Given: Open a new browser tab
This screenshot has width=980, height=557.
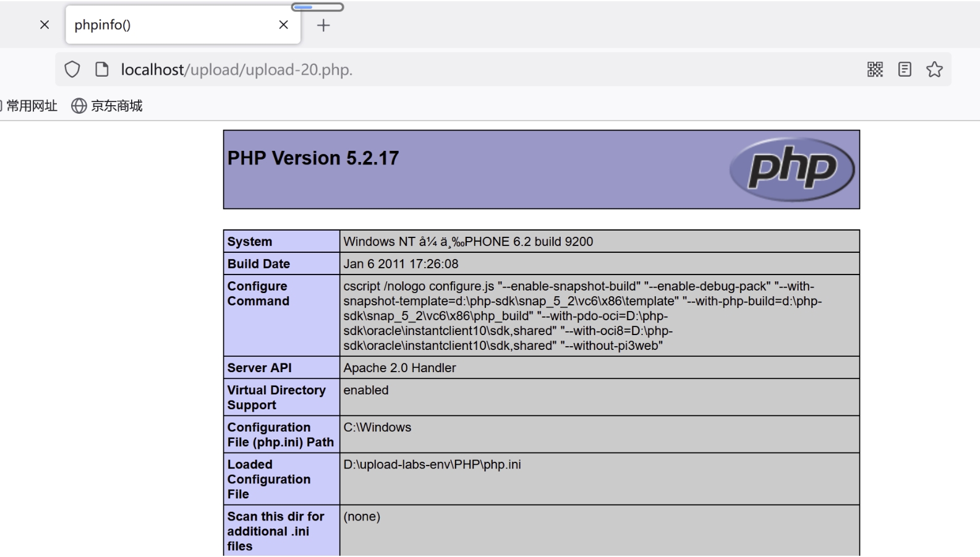Looking at the screenshot, I should tap(323, 25).
